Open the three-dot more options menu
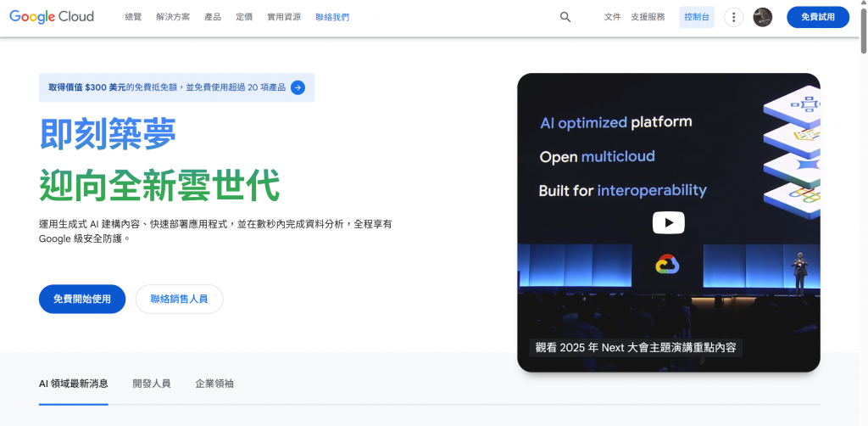Image resolution: width=868 pixels, height=426 pixels. click(733, 17)
